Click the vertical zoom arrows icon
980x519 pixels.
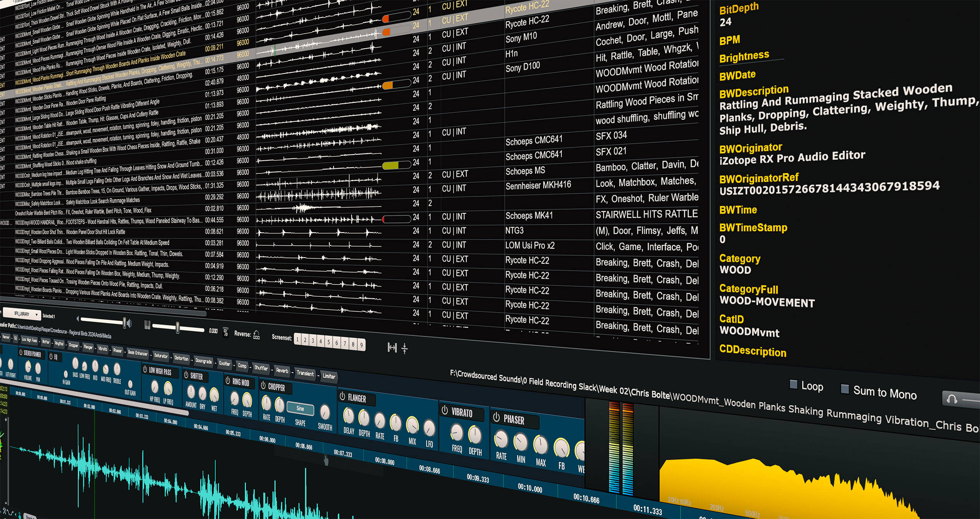[x=404, y=348]
